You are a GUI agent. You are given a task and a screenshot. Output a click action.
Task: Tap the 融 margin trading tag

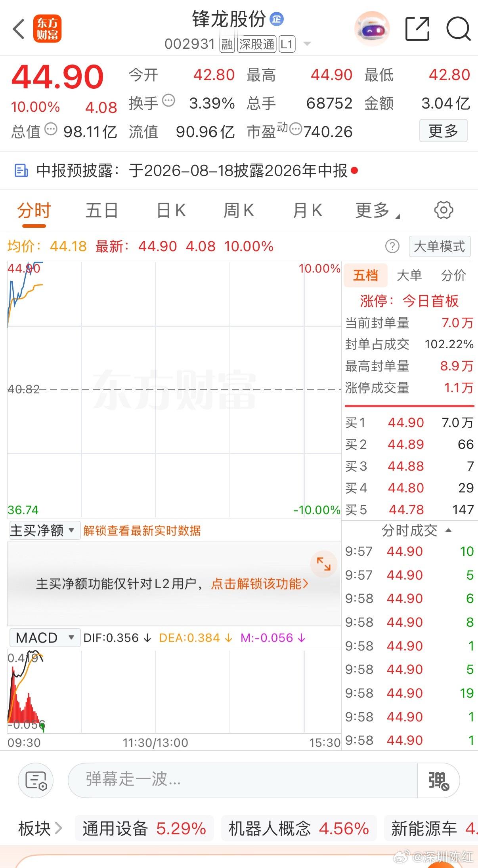(227, 44)
